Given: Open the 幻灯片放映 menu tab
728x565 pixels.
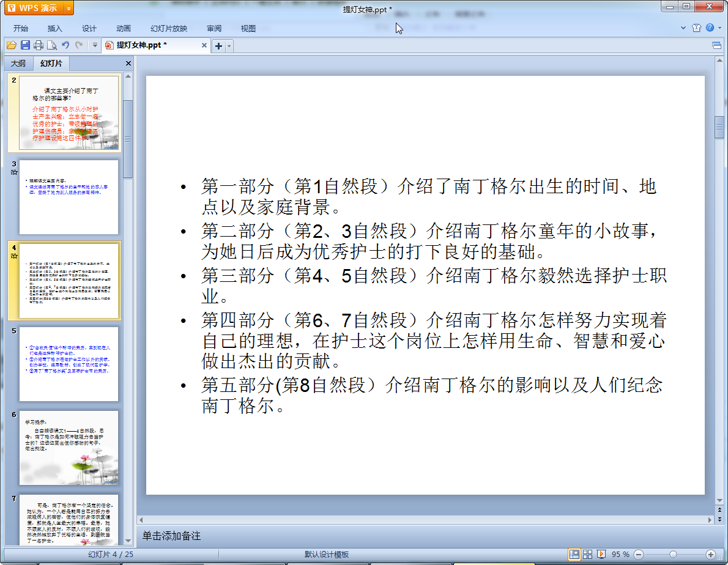Looking at the screenshot, I should click(169, 29).
